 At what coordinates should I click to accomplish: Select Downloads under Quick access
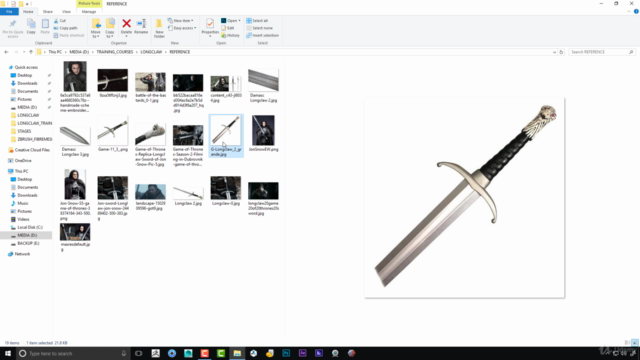point(27,83)
